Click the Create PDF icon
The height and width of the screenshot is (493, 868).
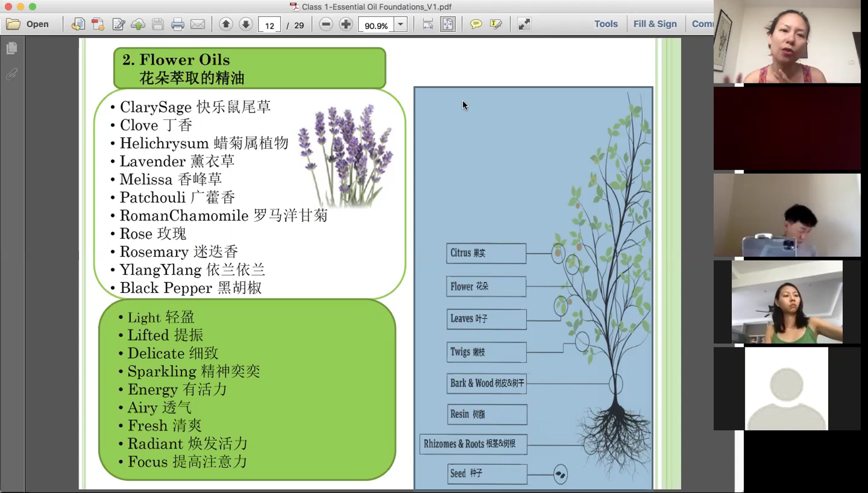pos(98,24)
